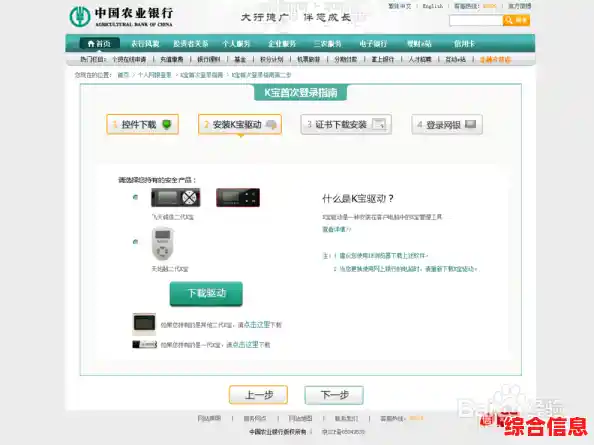The width and height of the screenshot is (594, 445).
Task: Go to step 3 证书下载安装
Action: click(346, 124)
